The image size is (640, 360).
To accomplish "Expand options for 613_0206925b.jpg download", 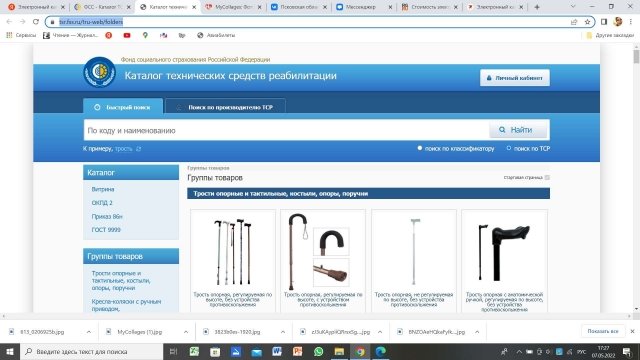I will [x=89, y=332].
